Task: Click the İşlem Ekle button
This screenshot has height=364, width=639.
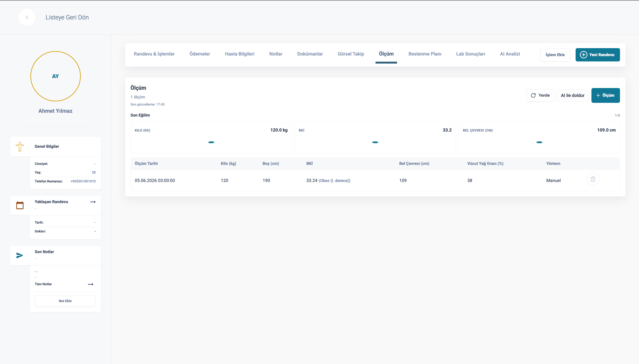Action: pyautogui.click(x=555, y=55)
